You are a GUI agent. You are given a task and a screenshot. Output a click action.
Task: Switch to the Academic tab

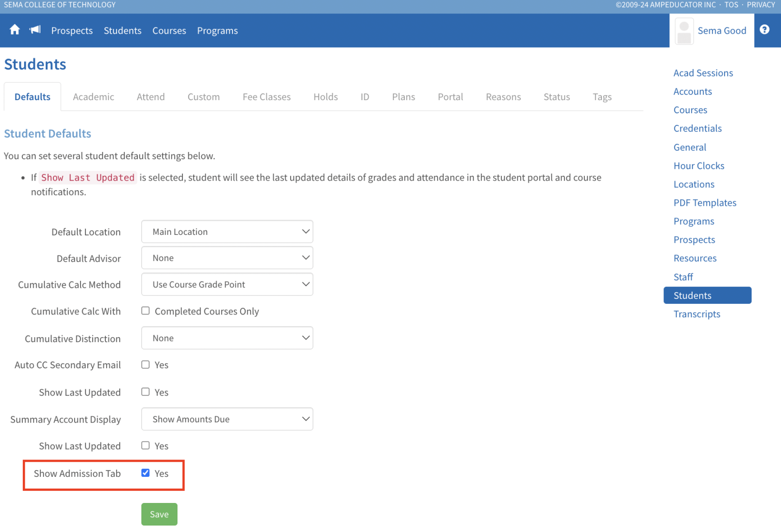point(93,97)
